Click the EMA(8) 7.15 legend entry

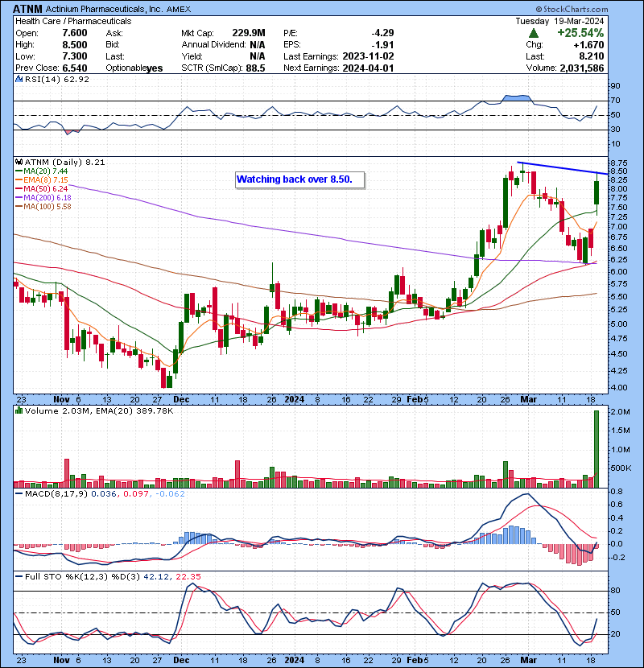pos(46,179)
